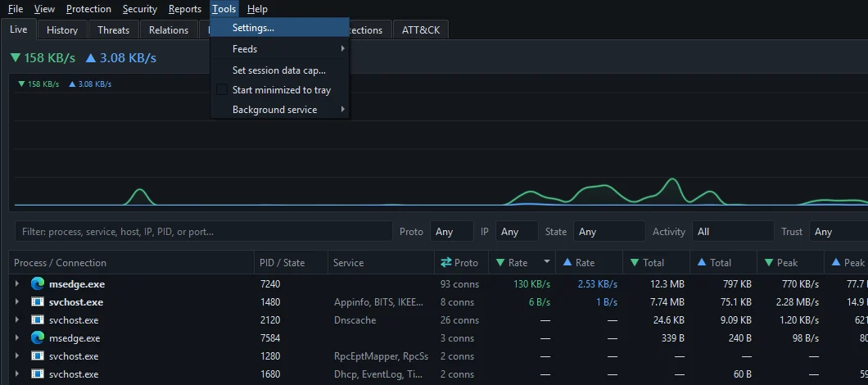Click the msedge.exe icon for PID 7584
This screenshot has height=385, width=868.
[x=37, y=338]
